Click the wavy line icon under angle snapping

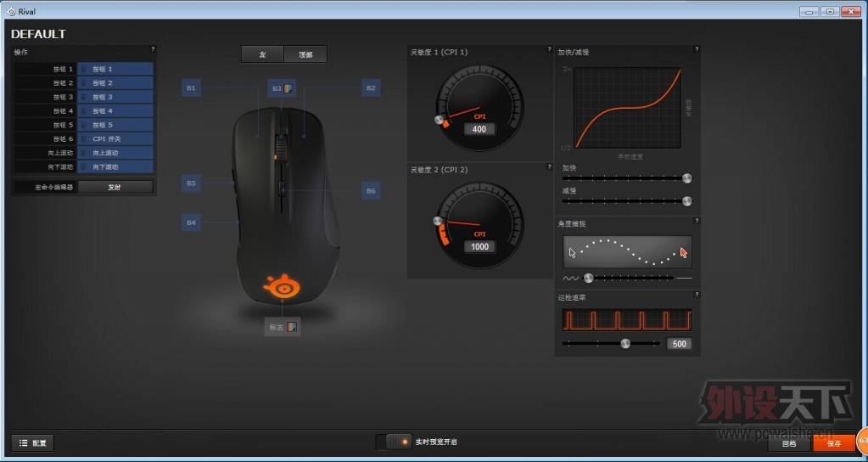coord(570,278)
